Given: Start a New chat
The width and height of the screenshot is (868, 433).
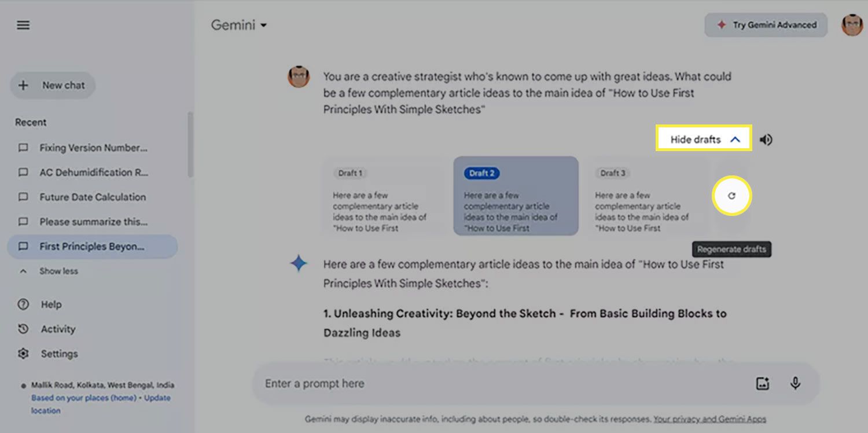Looking at the screenshot, I should coord(53,86).
